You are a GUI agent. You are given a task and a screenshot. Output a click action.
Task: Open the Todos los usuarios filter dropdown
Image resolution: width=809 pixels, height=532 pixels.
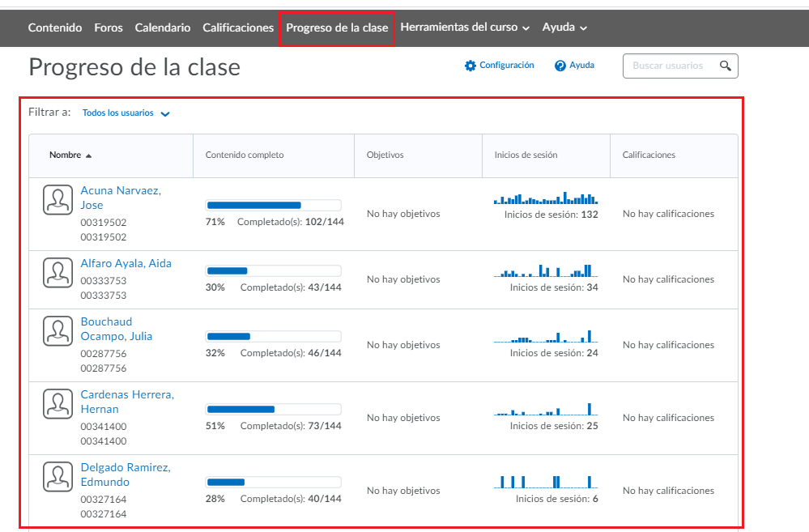[x=126, y=113]
